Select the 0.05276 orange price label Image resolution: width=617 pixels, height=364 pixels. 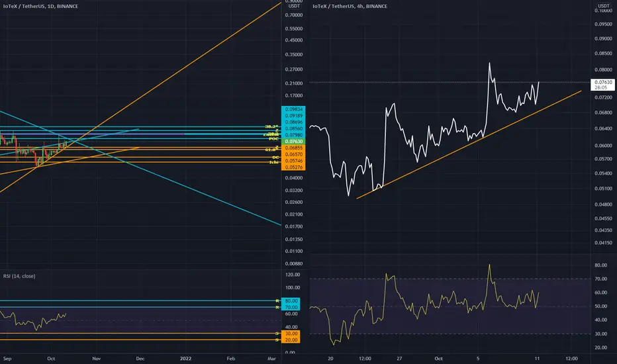pyautogui.click(x=293, y=167)
